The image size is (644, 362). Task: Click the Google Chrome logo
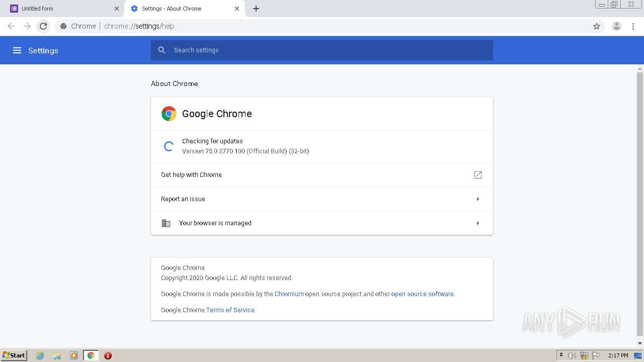pyautogui.click(x=169, y=114)
